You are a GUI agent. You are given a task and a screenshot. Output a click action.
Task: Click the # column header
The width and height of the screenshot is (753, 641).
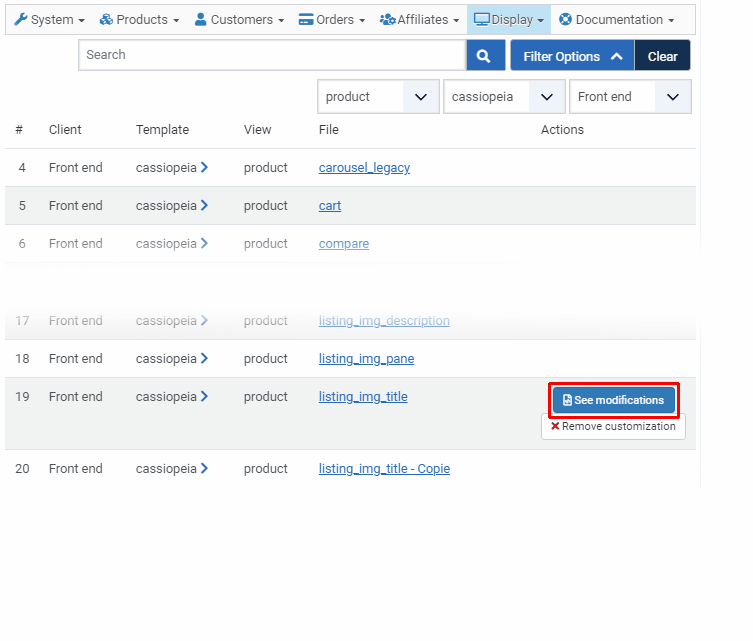[x=19, y=130]
